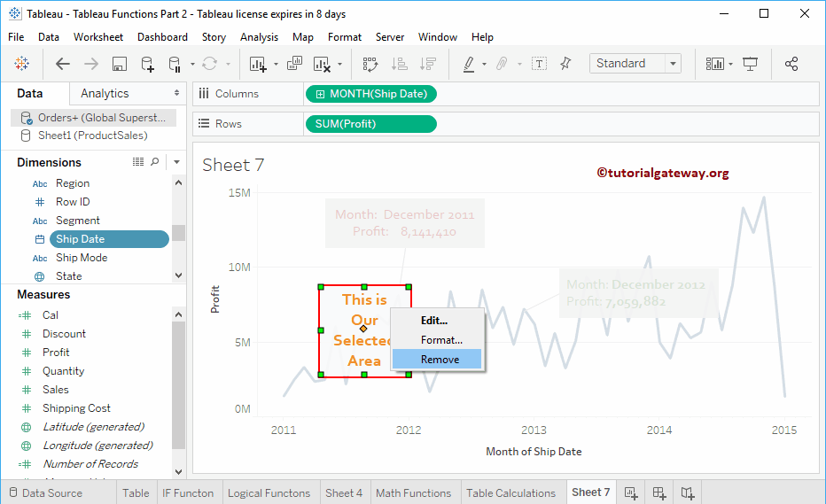The image size is (826, 504).
Task: Click the Highlight pen icon
Action: click(468, 64)
